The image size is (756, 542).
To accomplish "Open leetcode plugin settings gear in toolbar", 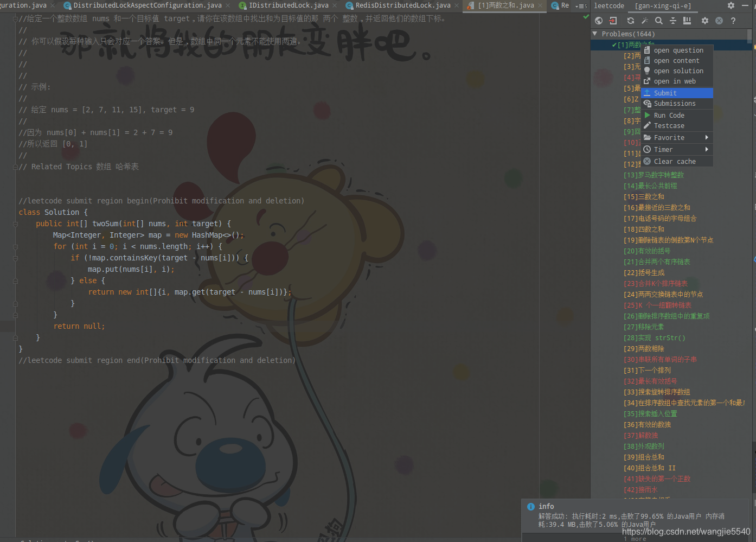I will (x=705, y=21).
